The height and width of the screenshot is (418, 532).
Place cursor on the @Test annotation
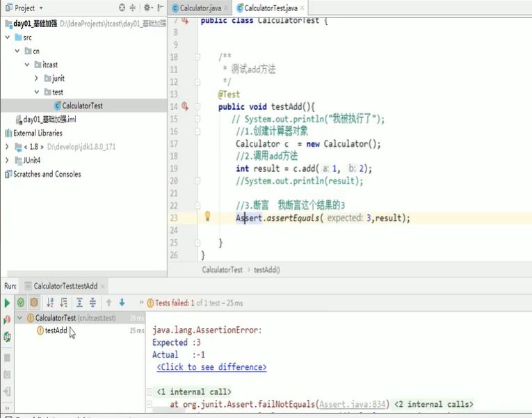pyautogui.click(x=229, y=95)
